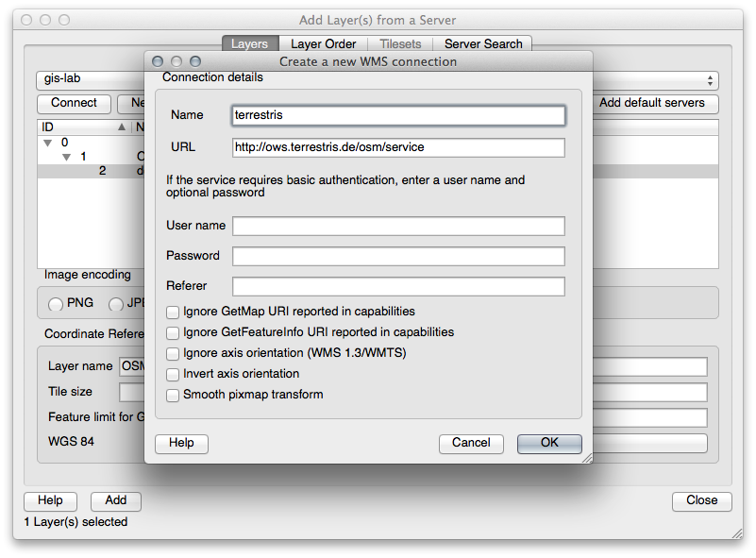Click Add default servers button
Screen dimensions: 756x558
(x=658, y=103)
